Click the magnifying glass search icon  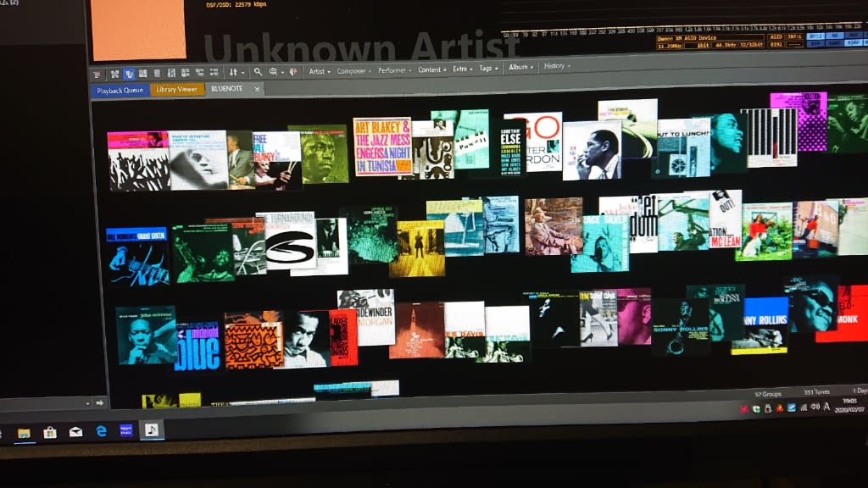[x=258, y=72]
